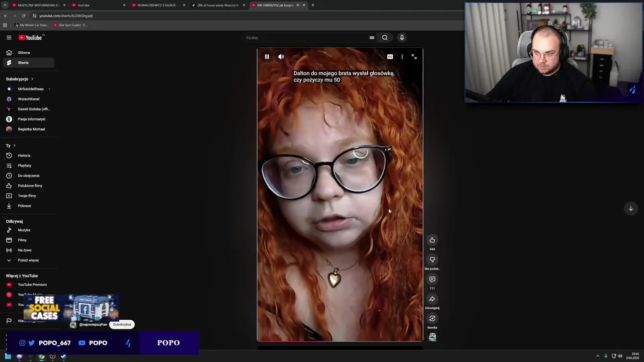Select Shorts in the sidebar
The height and width of the screenshot is (362, 644).
(x=28, y=62)
